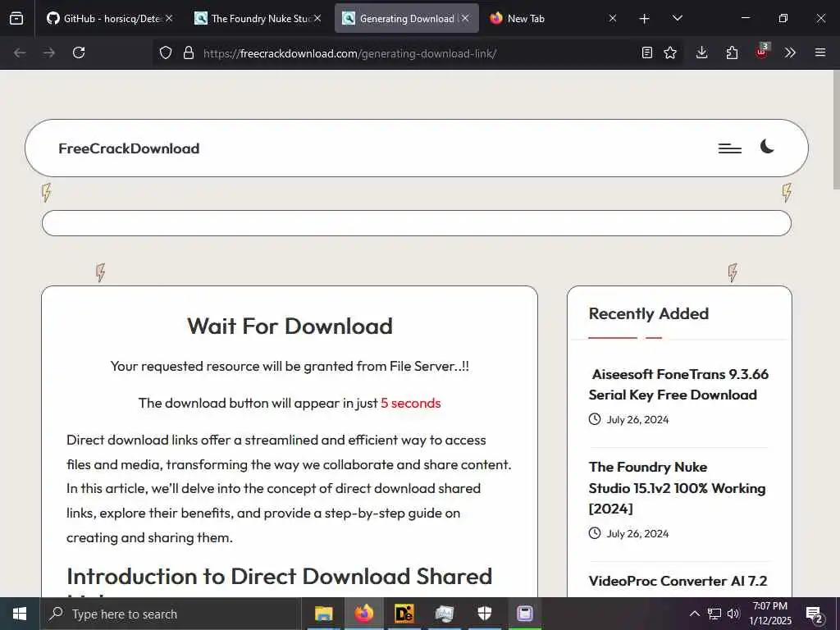Open the Firefox application menu
Screen dimensions: 840x630
click(820, 52)
